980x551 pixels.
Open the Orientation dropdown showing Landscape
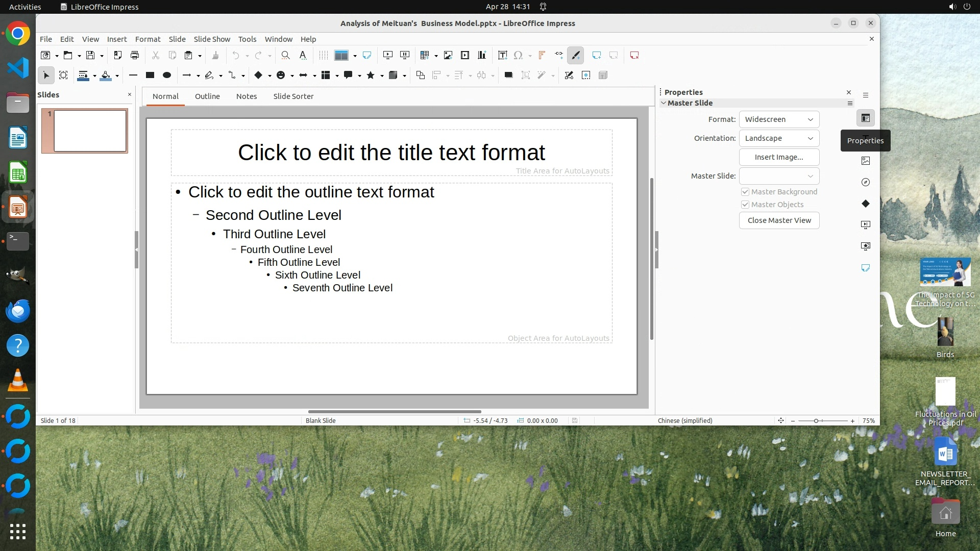[x=779, y=138]
